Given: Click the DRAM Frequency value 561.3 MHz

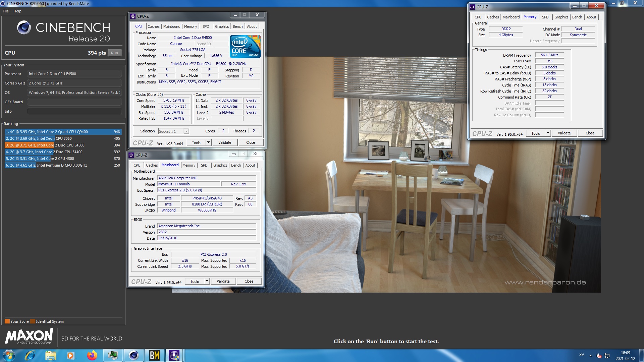Looking at the screenshot, I should coord(549,55).
